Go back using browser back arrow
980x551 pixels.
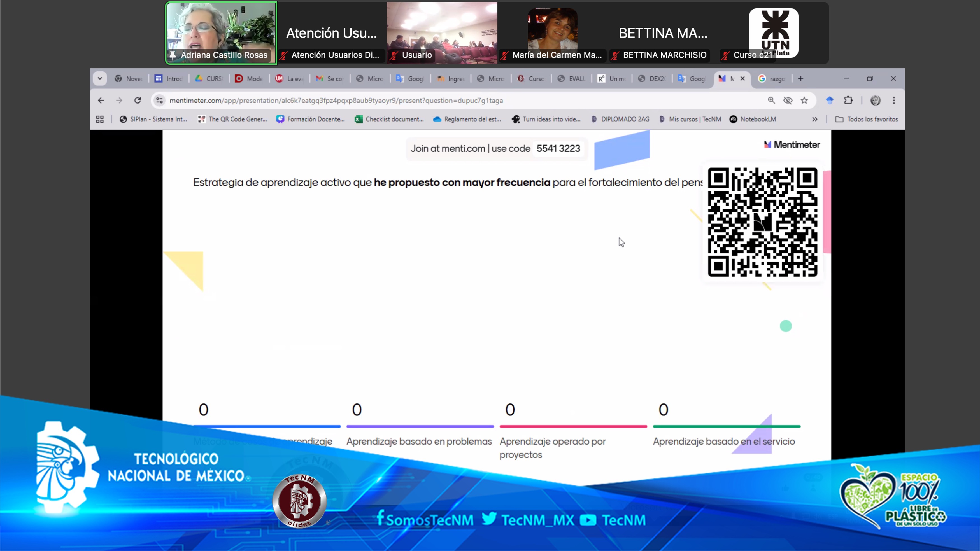[x=101, y=101]
